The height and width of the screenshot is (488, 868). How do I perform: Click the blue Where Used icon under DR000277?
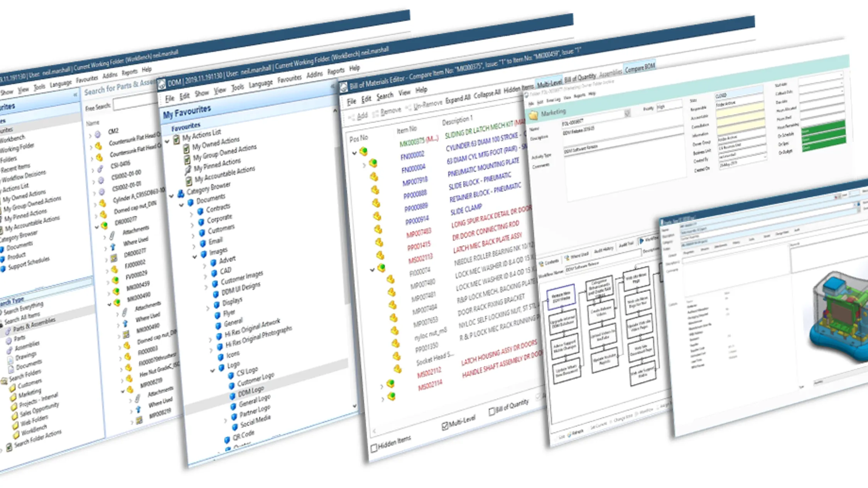(x=113, y=247)
